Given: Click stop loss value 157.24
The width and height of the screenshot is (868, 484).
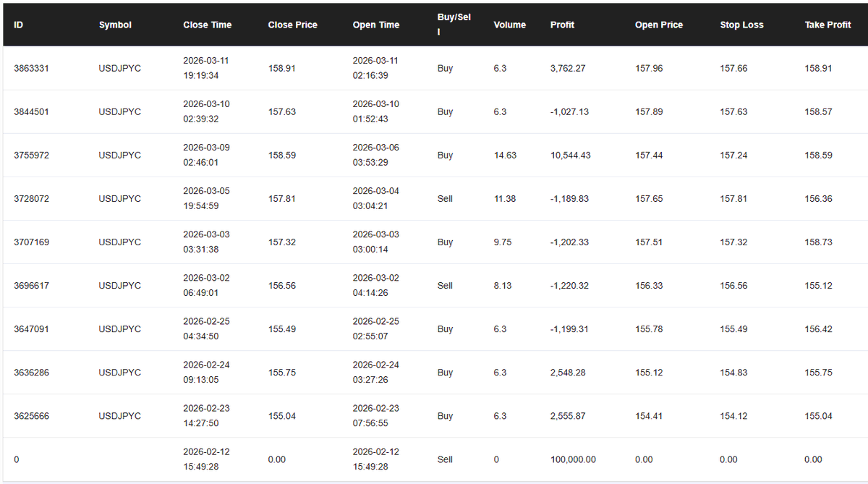Looking at the screenshot, I should [733, 155].
